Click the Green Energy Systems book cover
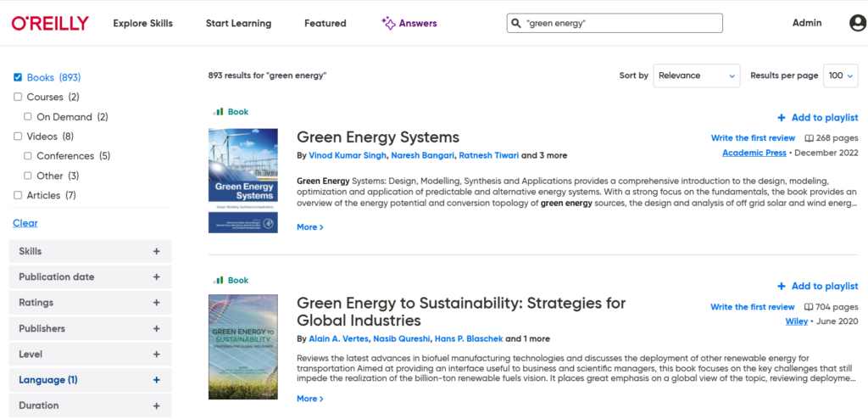This screenshot has height=419, width=868. tap(243, 180)
